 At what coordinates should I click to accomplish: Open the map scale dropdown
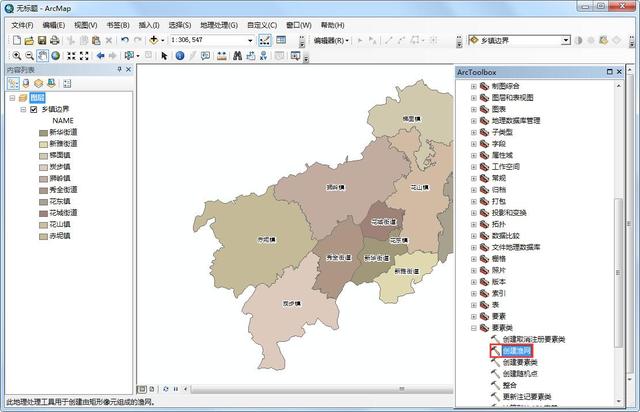(250, 40)
